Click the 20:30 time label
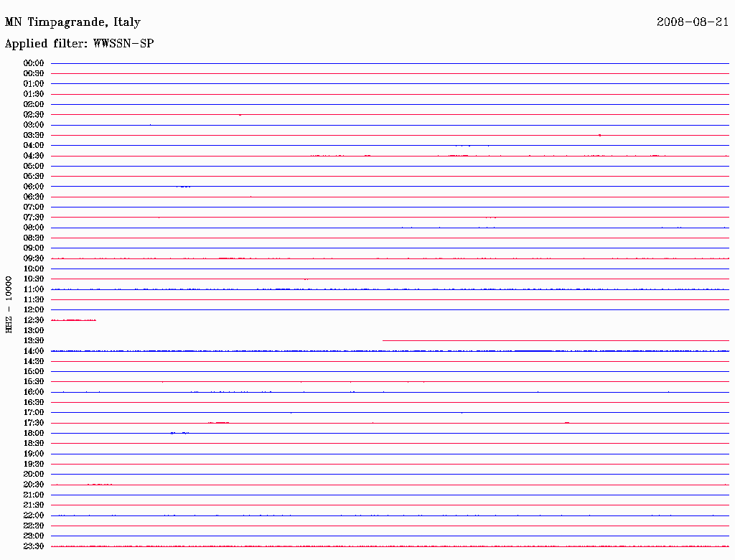 pyautogui.click(x=34, y=485)
